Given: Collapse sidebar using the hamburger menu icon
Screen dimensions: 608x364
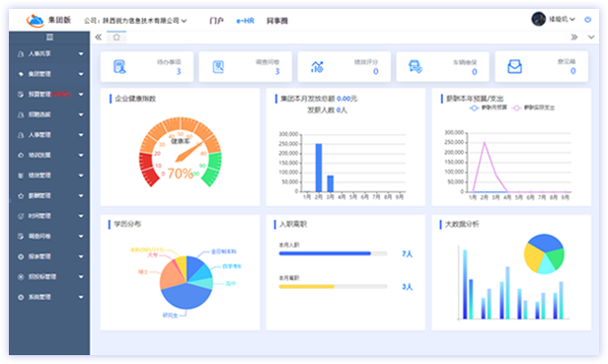Looking at the screenshot, I should coord(49,37).
